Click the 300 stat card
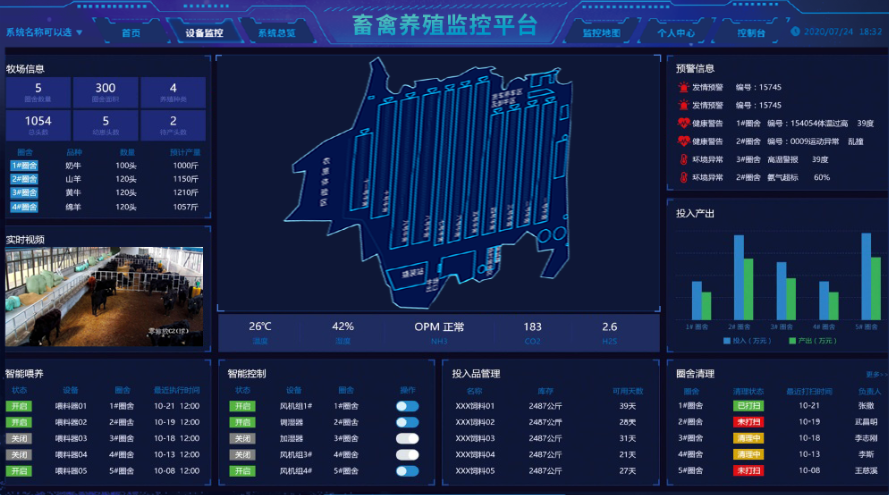This screenshot has width=889, height=495. point(105,92)
